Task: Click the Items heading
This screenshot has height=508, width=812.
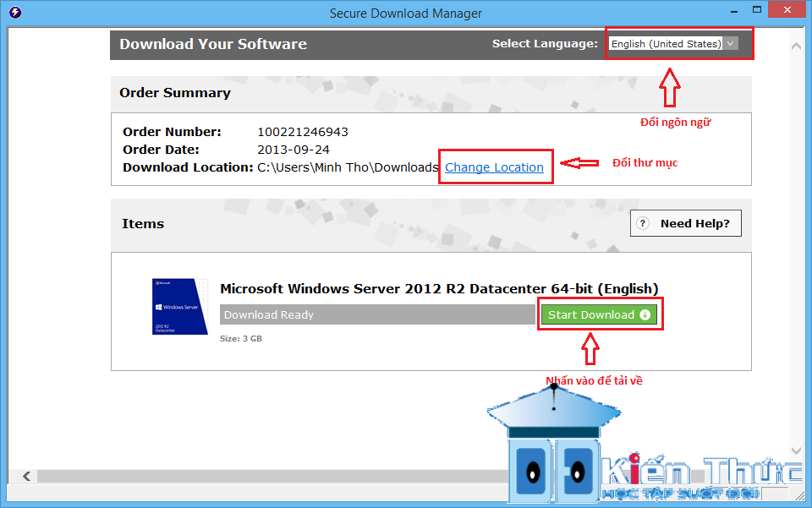Action: 143,223
